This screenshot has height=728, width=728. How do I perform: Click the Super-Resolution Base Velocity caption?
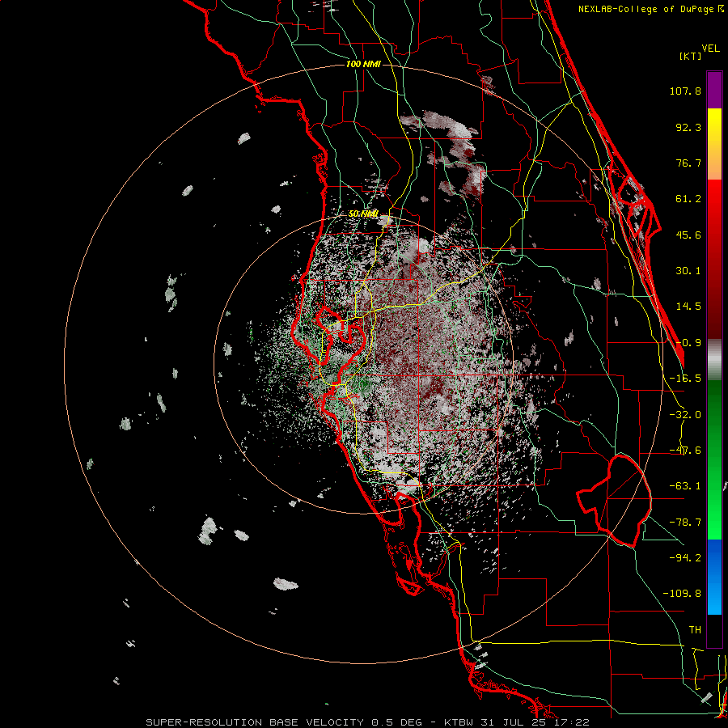367,722
